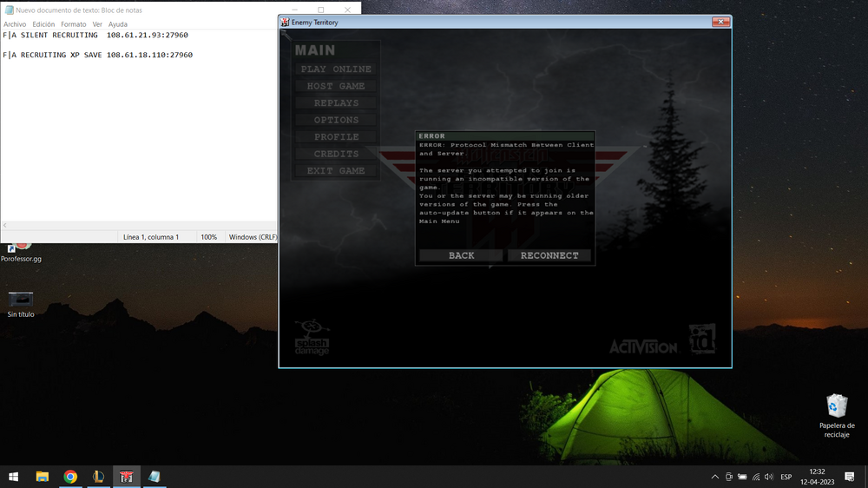This screenshot has height=488, width=868.
Task: Open Google Chrome from taskbar
Action: click(70, 477)
